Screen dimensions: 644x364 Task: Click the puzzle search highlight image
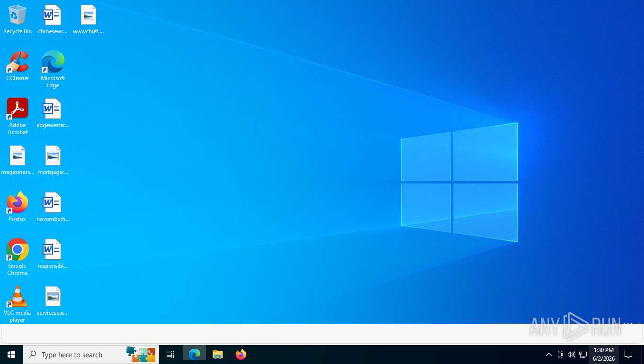click(141, 355)
